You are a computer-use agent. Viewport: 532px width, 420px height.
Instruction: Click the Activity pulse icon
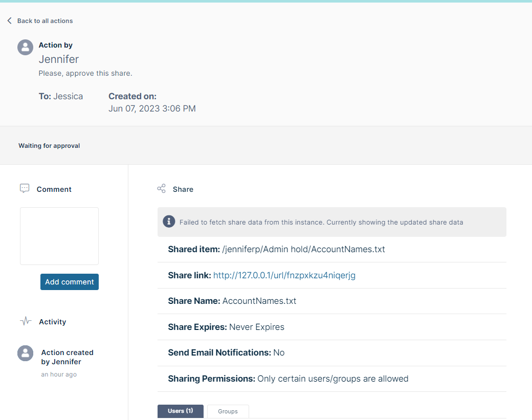[25, 322]
